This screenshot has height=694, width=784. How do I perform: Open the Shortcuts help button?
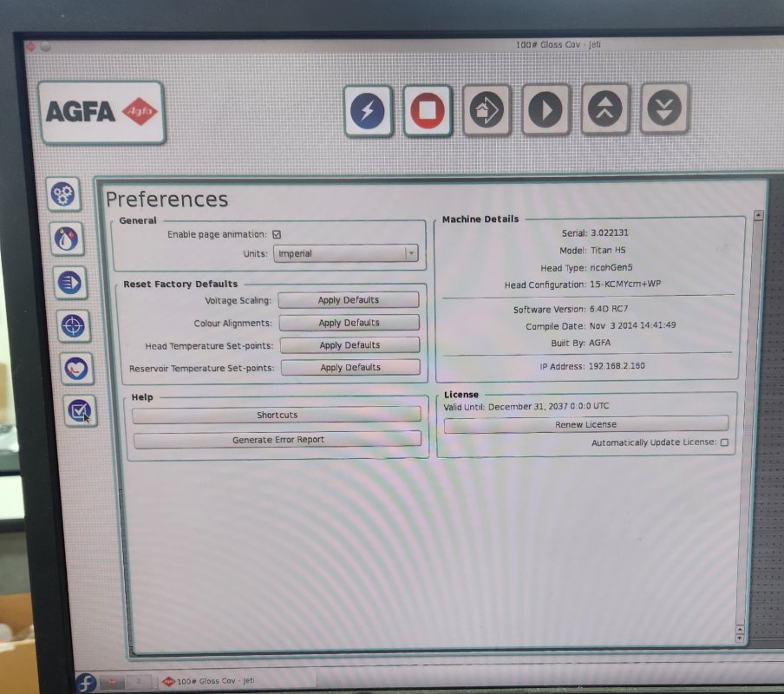277,415
